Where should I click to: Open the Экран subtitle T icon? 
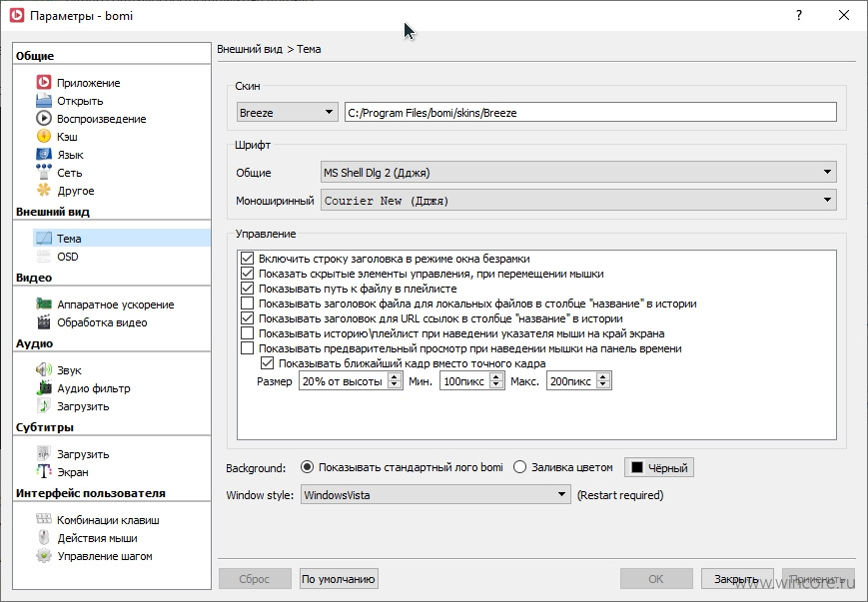click(44, 471)
